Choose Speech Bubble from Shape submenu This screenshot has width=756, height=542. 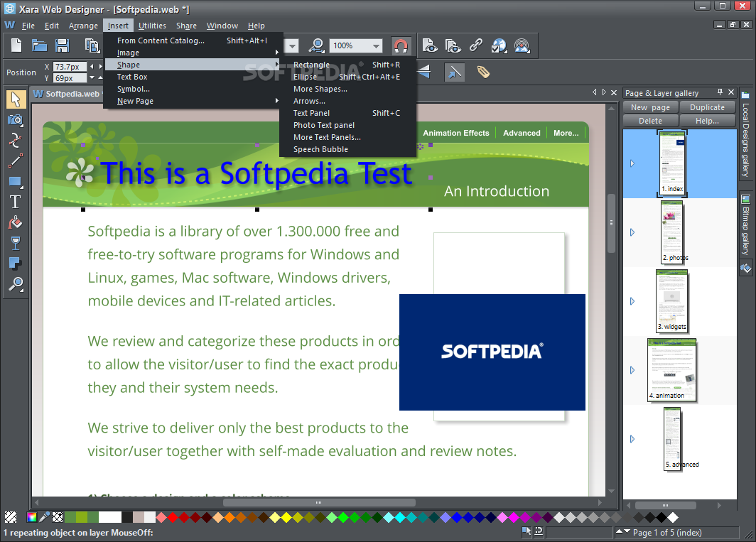[347, 149]
